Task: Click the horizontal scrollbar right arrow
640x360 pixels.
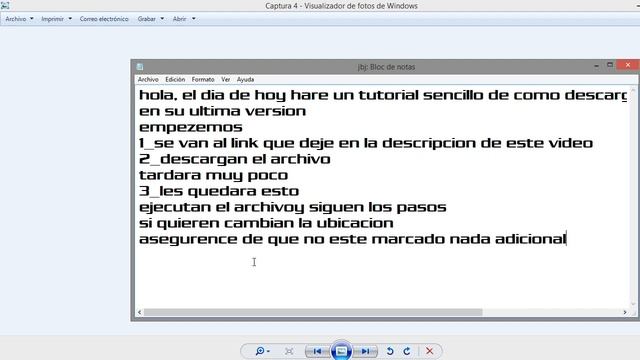Action: pyautogui.click(x=625, y=312)
